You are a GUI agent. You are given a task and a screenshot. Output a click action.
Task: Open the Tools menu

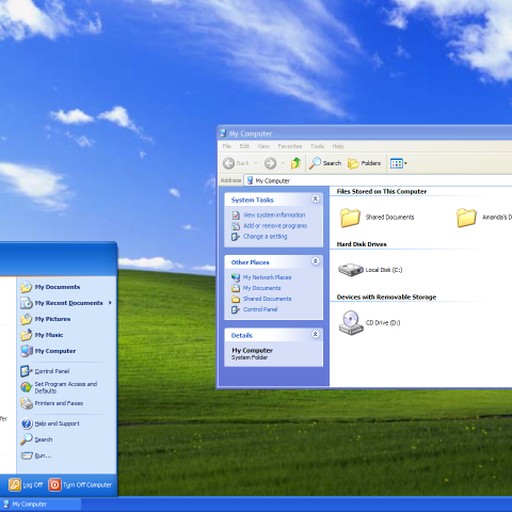pos(317,146)
